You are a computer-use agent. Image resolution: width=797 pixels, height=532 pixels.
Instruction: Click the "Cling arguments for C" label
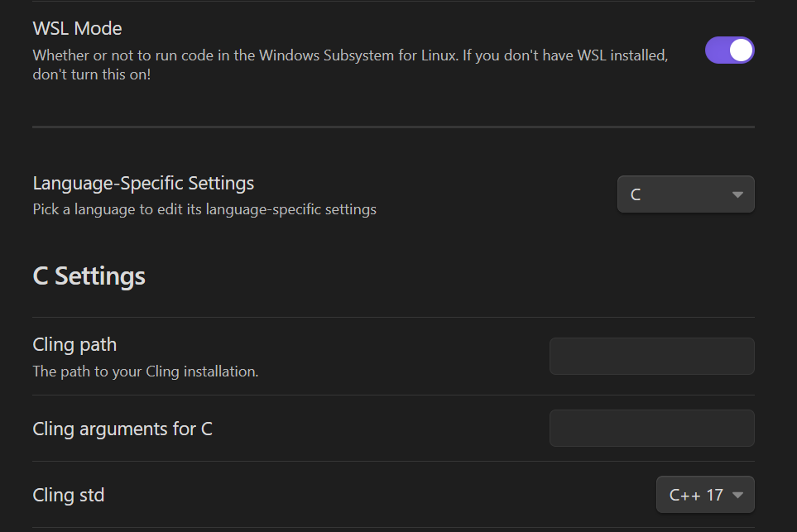[122, 429]
